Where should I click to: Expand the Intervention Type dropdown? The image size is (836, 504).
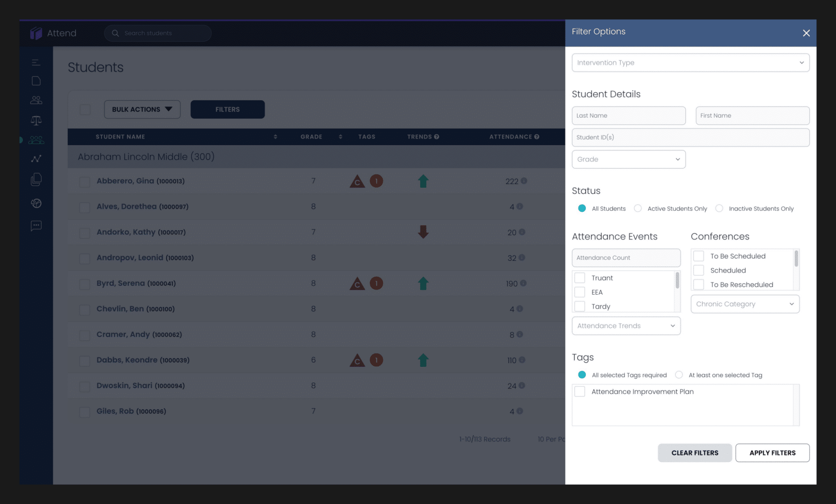click(690, 62)
